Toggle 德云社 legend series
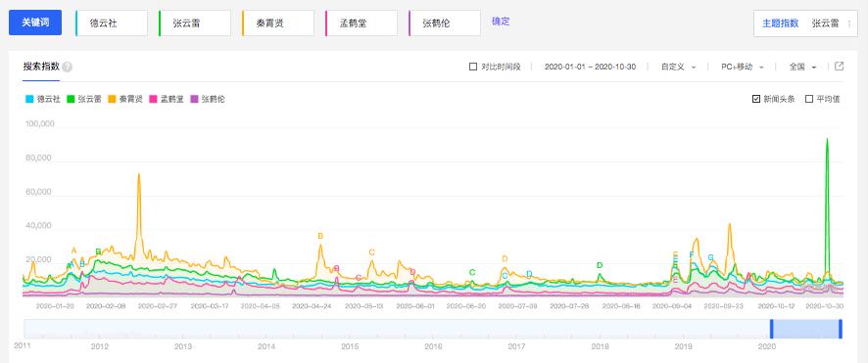868x363 pixels. (43, 100)
